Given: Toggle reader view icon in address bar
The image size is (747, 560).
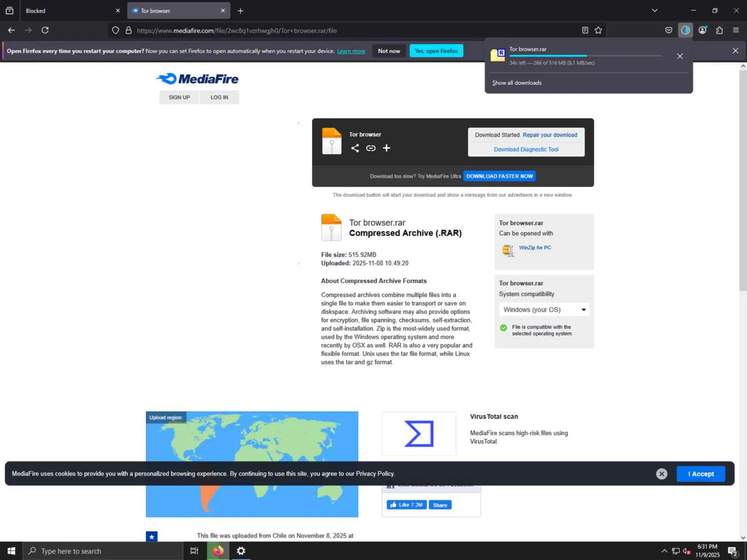Looking at the screenshot, I should point(585,30).
